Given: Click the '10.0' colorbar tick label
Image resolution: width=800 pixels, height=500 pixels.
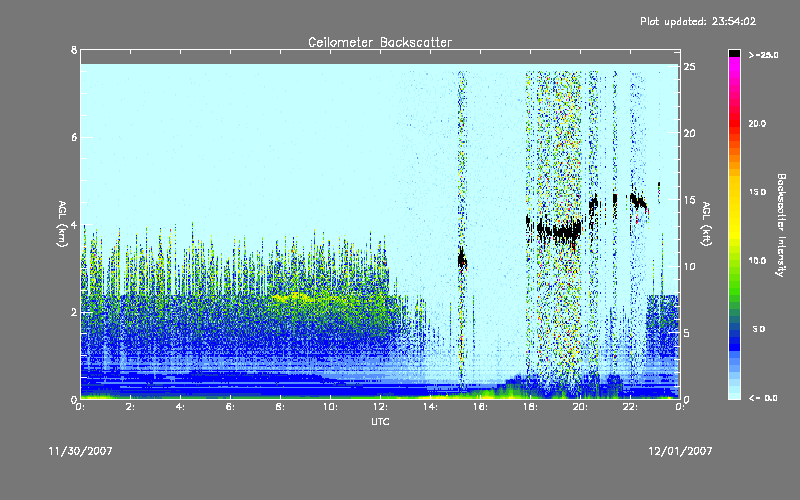Looking at the screenshot, I should click(758, 261).
